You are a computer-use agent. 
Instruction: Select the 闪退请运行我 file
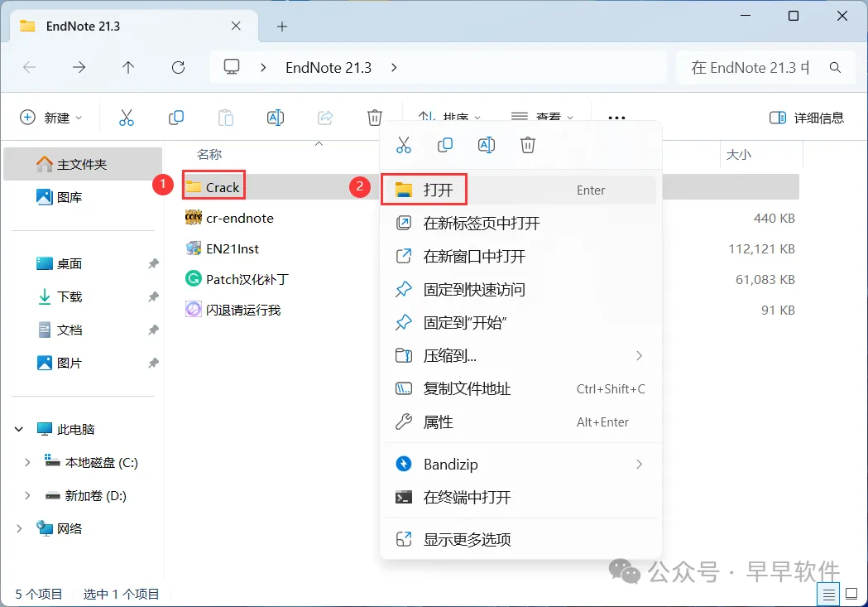tap(233, 310)
